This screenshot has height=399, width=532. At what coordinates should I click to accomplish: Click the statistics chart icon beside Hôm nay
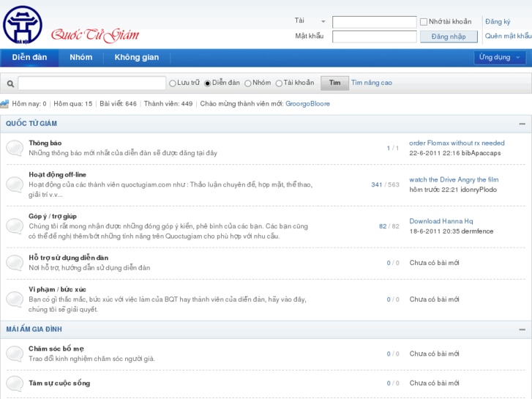click(x=5, y=104)
